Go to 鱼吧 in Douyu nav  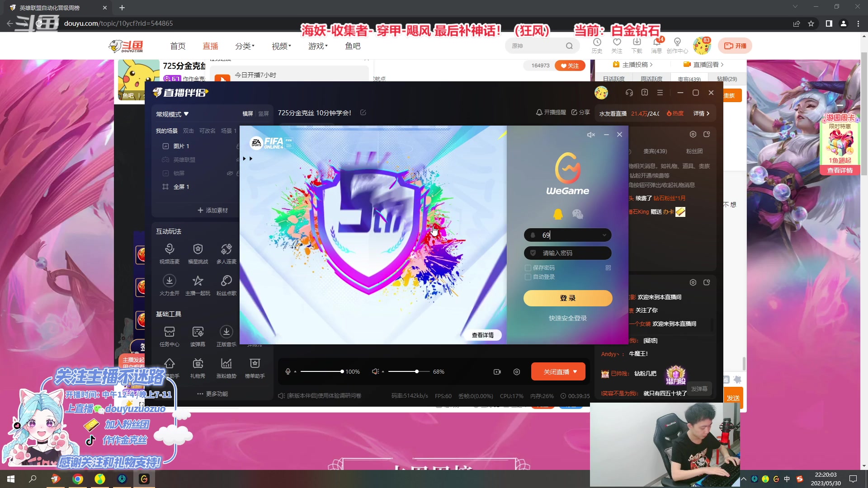[x=353, y=46]
